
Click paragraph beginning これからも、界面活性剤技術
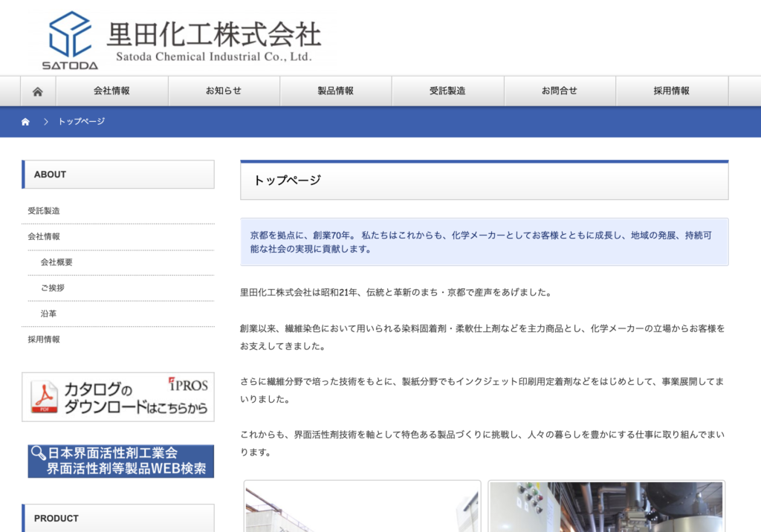(x=482, y=443)
